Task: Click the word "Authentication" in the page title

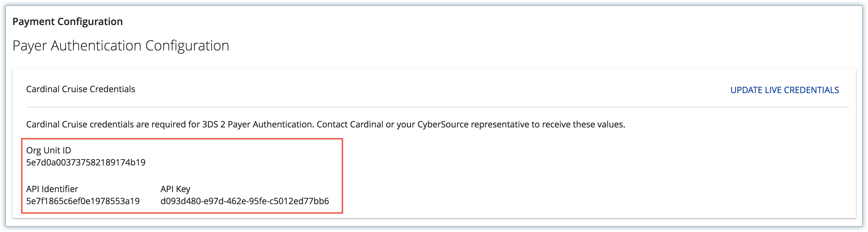Action: (96, 45)
